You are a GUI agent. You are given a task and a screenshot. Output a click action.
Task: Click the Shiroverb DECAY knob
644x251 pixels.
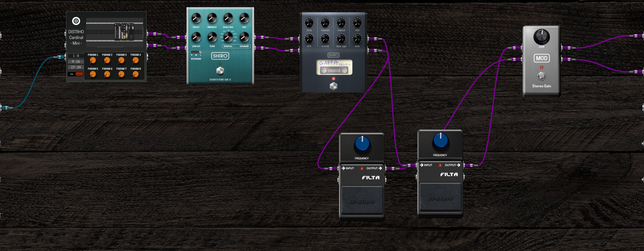196,18
